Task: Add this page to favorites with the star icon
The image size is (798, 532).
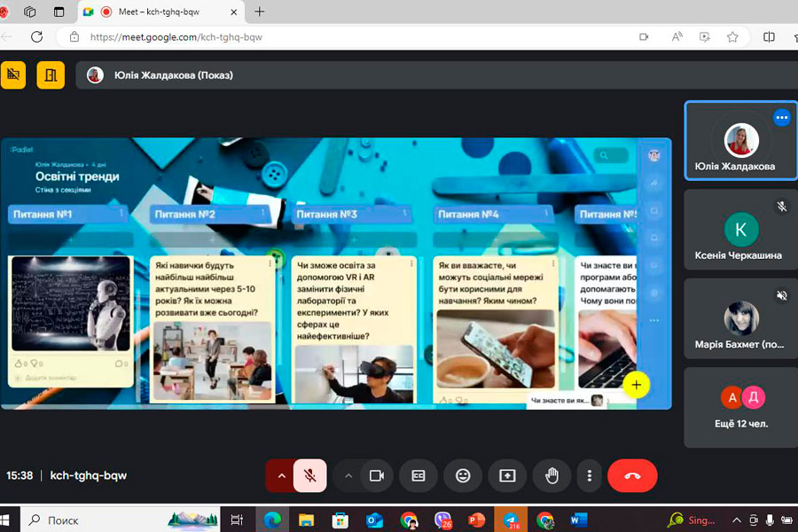Action: [732, 37]
